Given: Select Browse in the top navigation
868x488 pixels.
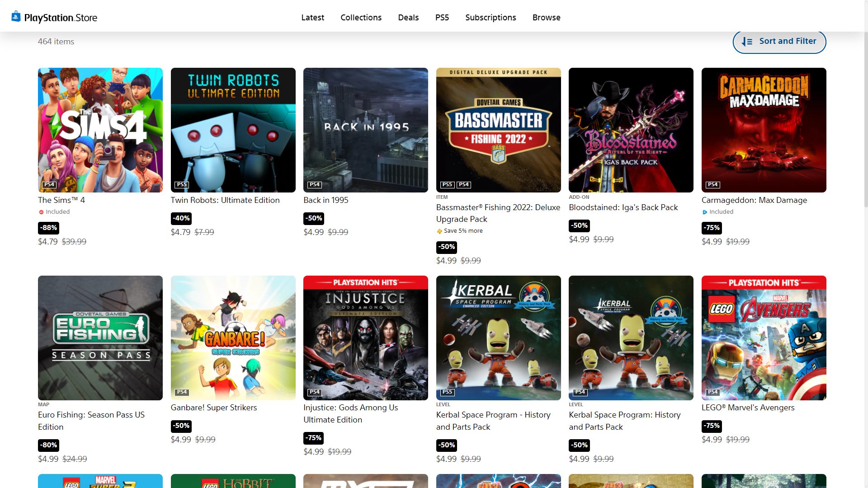Looking at the screenshot, I should (x=546, y=17).
